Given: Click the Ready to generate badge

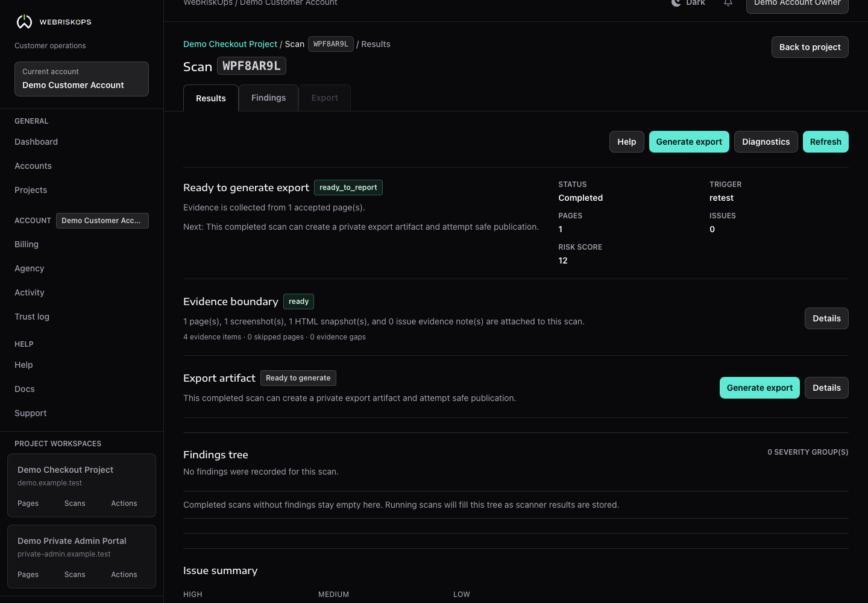Looking at the screenshot, I should [298, 378].
